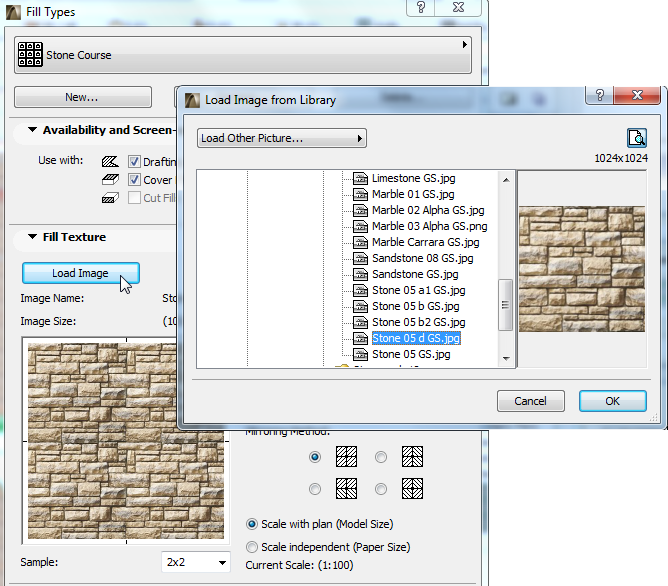The width and height of the screenshot is (668, 586).
Task: Click the file icon of Marble Carrara GS.jpg
Action: click(360, 242)
